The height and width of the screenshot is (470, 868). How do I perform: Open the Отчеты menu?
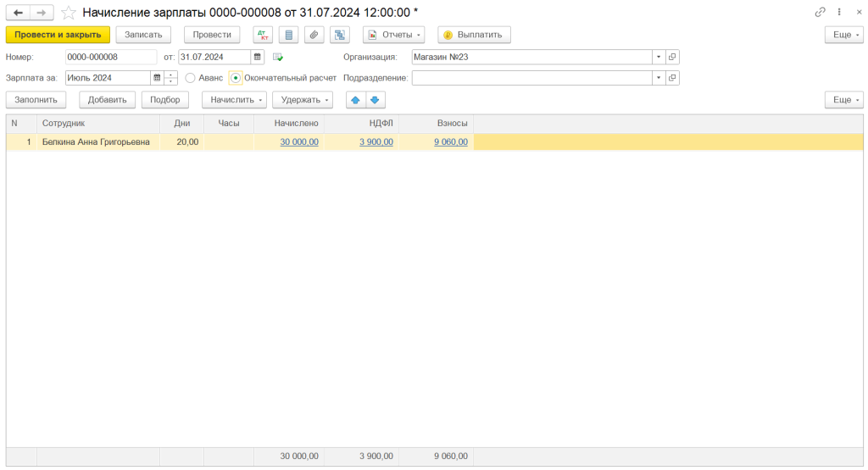tap(394, 35)
